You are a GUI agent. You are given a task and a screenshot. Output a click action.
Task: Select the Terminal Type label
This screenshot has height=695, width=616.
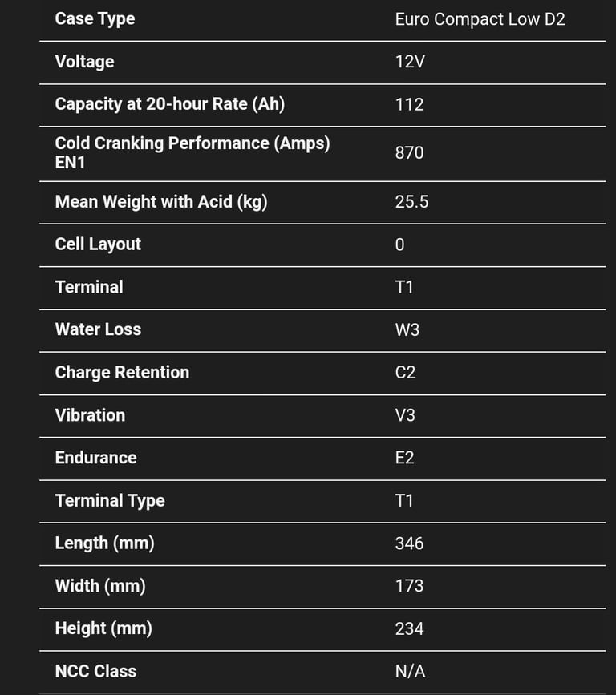tap(110, 501)
